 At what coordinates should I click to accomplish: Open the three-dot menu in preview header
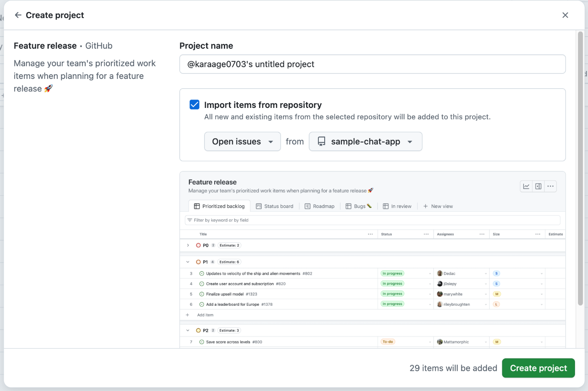tap(551, 186)
